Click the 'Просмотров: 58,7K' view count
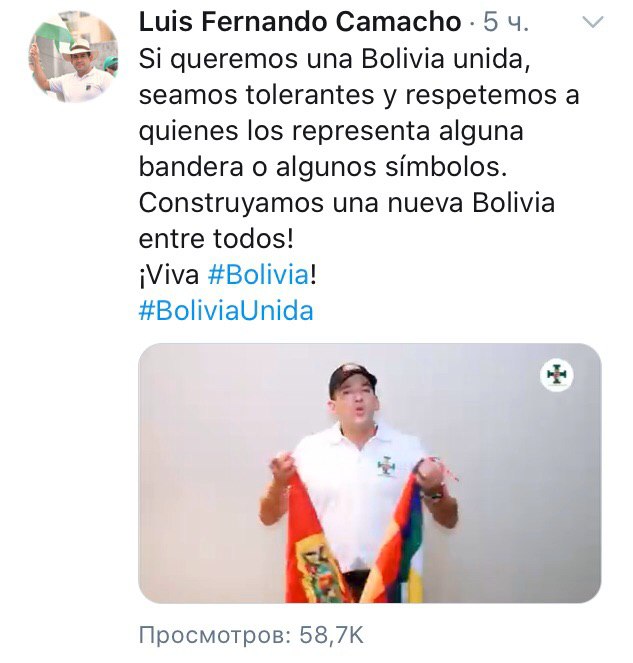The image size is (633, 663). (x=251, y=635)
